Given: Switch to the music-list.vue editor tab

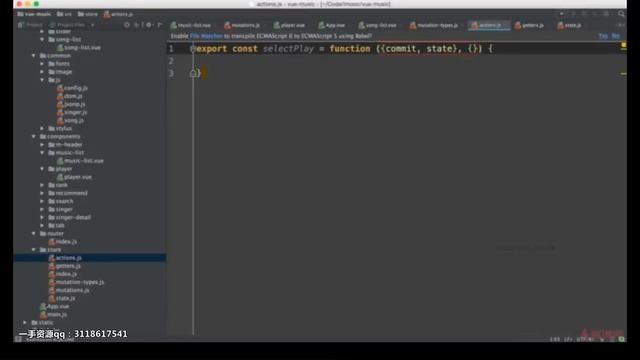Looking at the screenshot, I should 191,25.
